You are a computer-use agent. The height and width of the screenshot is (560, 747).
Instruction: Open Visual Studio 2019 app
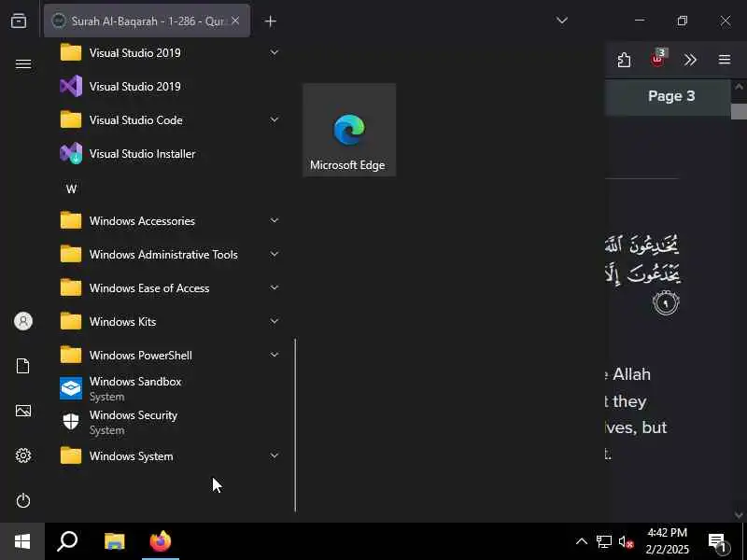pos(168,87)
